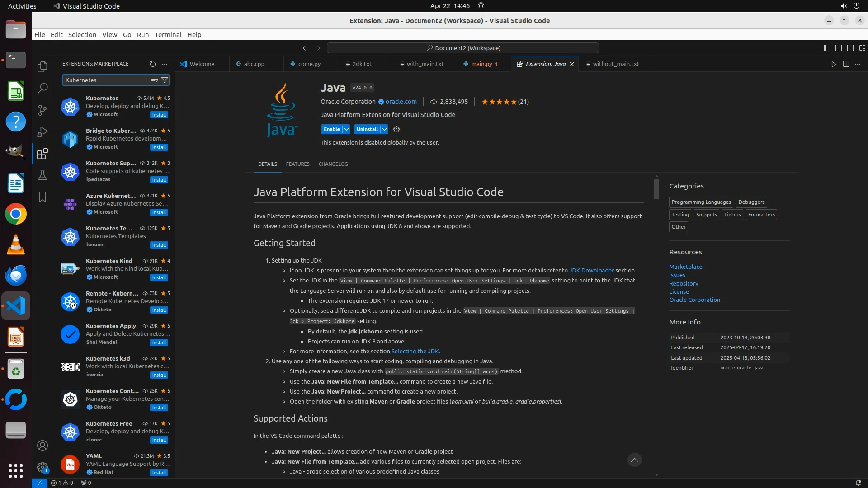The width and height of the screenshot is (868, 488).
Task: Toggle the bottom panel visibility
Action: 839,48
